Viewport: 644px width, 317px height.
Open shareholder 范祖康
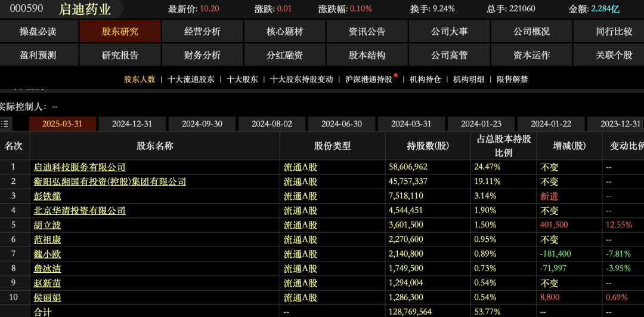coord(47,240)
